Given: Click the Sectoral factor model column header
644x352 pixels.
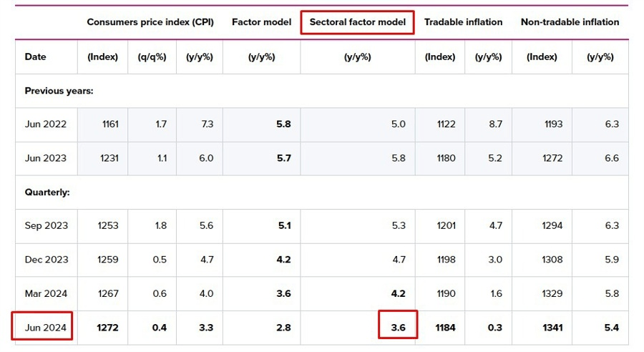Looking at the screenshot, I should click(x=358, y=22).
